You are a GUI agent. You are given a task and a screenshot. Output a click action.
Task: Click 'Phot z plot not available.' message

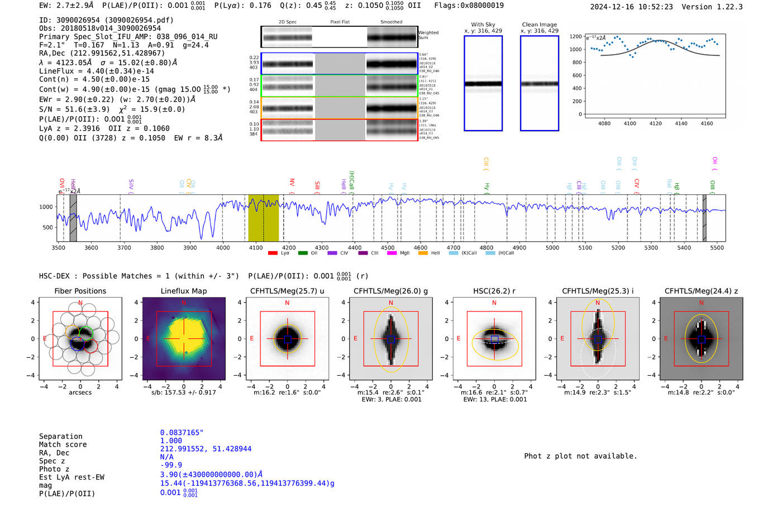[581, 456]
